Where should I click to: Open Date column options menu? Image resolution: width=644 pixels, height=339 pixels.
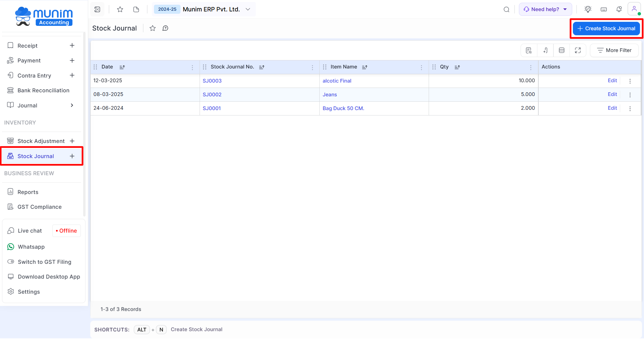193,67
